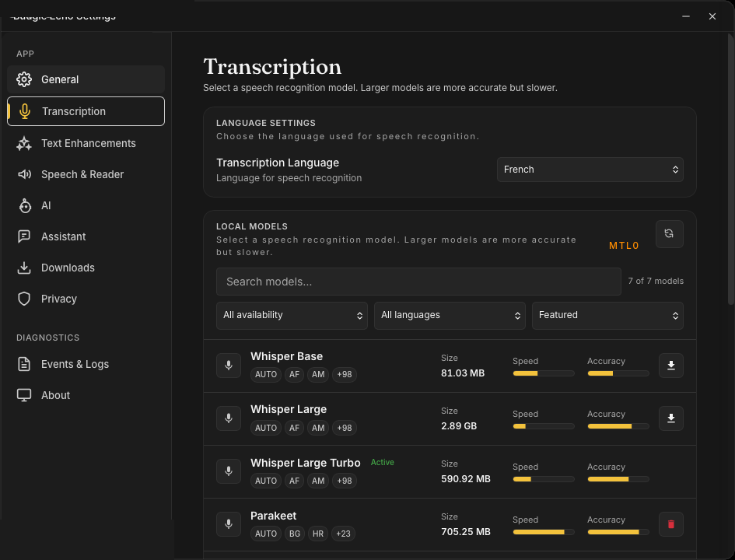Click the Whisper Large Turbo microphone icon
Image resolution: width=735 pixels, height=560 pixels.
pyautogui.click(x=229, y=471)
